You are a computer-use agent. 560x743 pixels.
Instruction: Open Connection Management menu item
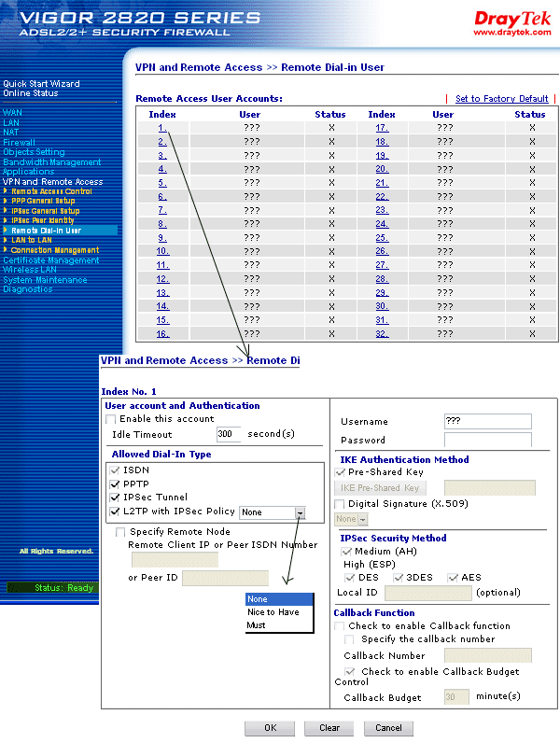pyautogui.click(x=55, y=250)
